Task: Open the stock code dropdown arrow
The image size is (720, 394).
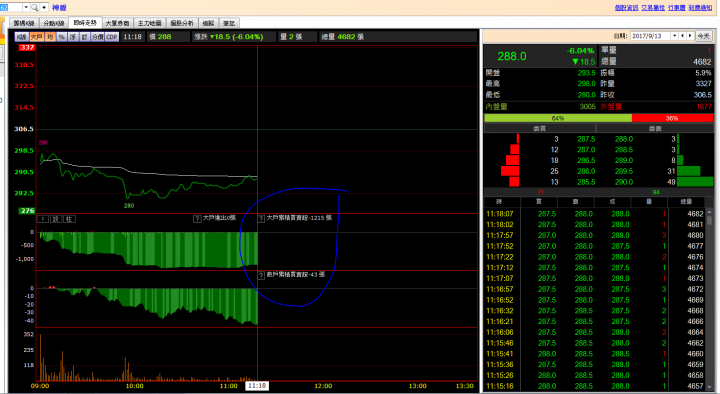Action: (26, 7)
